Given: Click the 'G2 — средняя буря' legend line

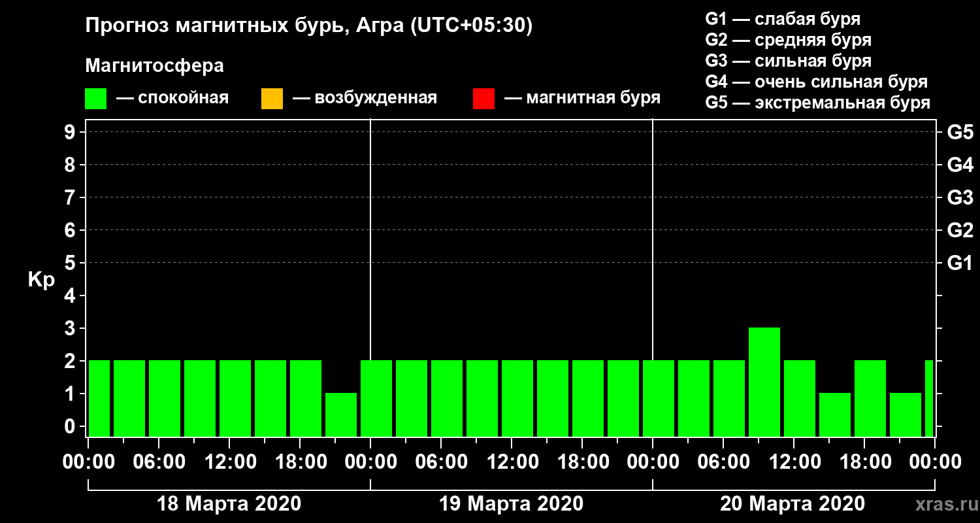Looking at the screenshot, I should [x=788, y=40].
